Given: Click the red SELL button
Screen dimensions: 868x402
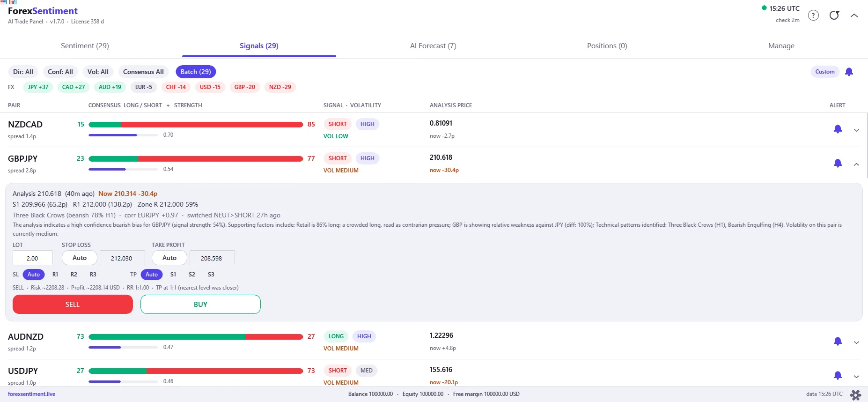Looking at the screenshot, I should point(73,305).
